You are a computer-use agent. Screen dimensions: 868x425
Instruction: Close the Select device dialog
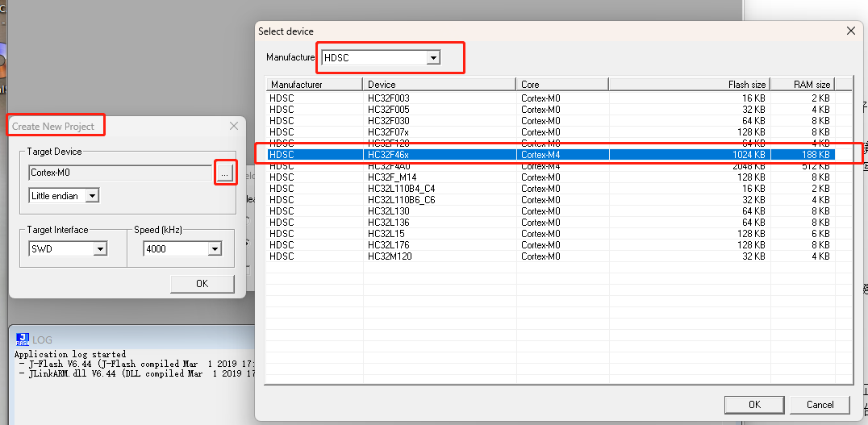851,31
